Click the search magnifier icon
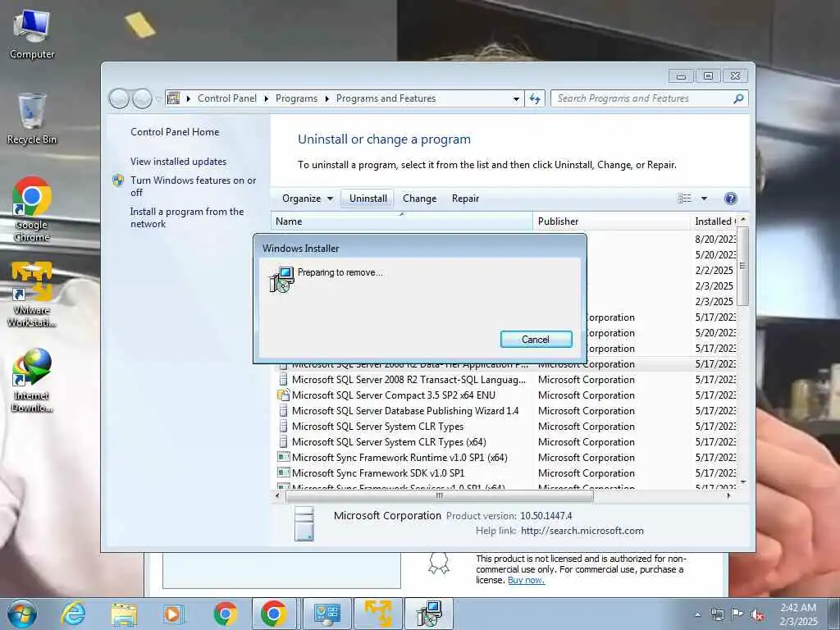 [738, 98]
